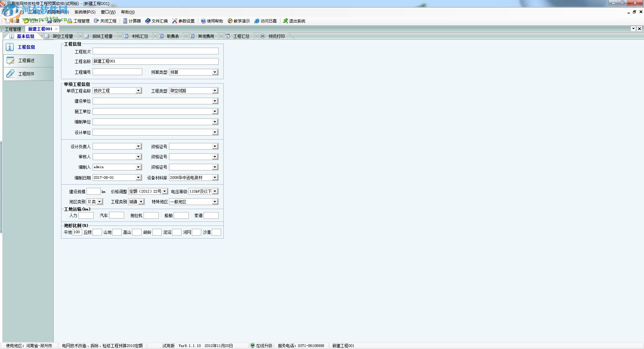
Task: Expand the 工程类型 dropdown
Action: tap(215, 91)
